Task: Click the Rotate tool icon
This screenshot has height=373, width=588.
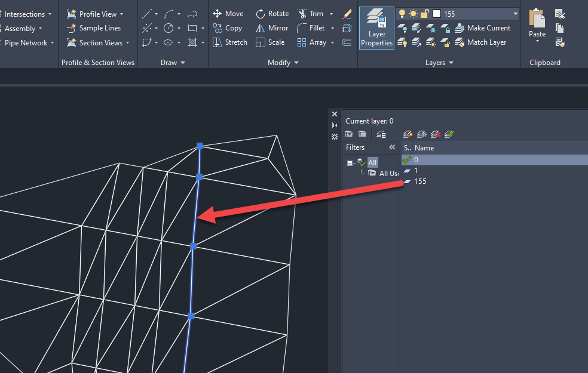Action: tap(261, 14)
